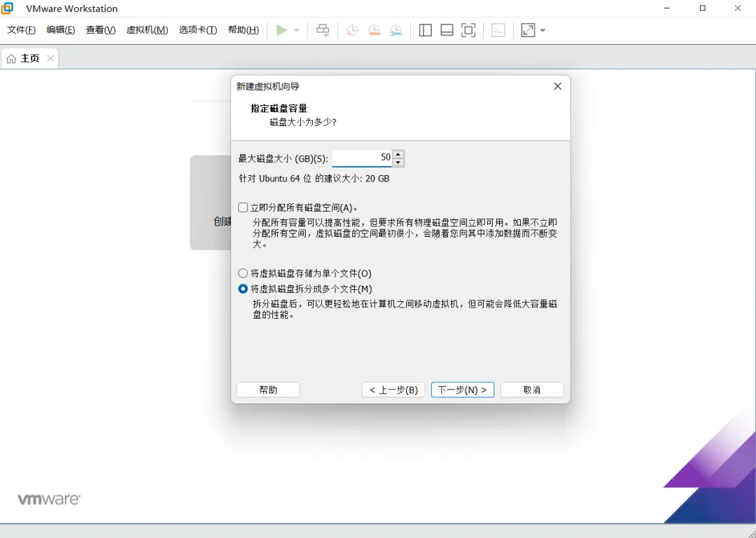Switch to the 主页 tab

[x=30, y=58]
